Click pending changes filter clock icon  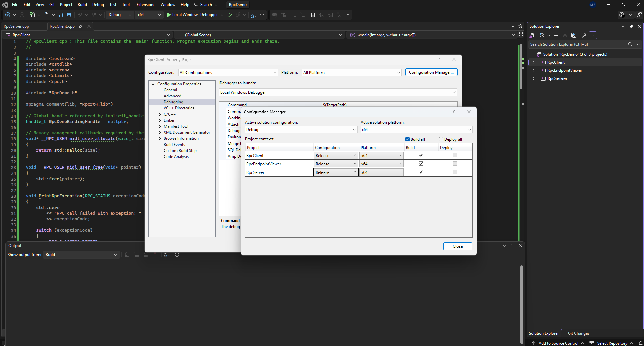pyautogui.click(x=542, y=35)
